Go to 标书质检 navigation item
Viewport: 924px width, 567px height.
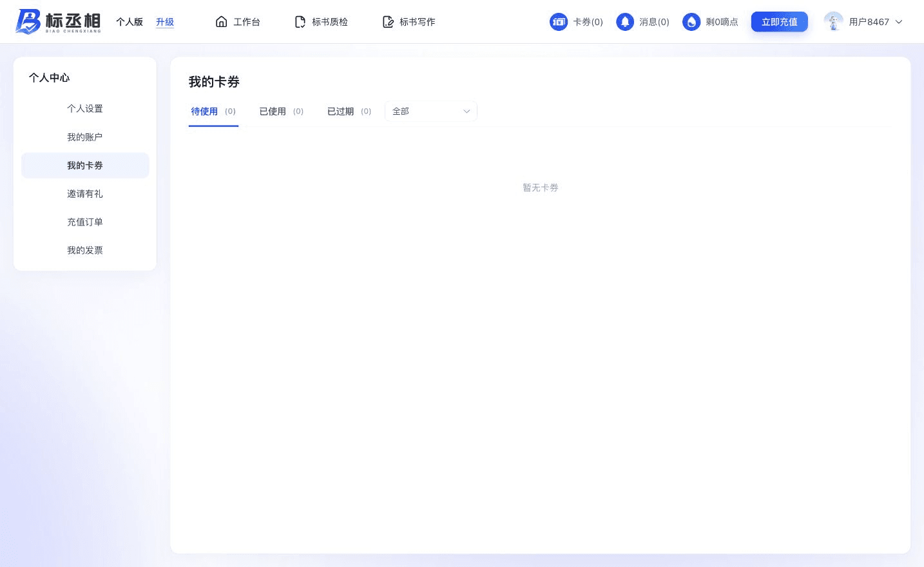click(321, 22)
